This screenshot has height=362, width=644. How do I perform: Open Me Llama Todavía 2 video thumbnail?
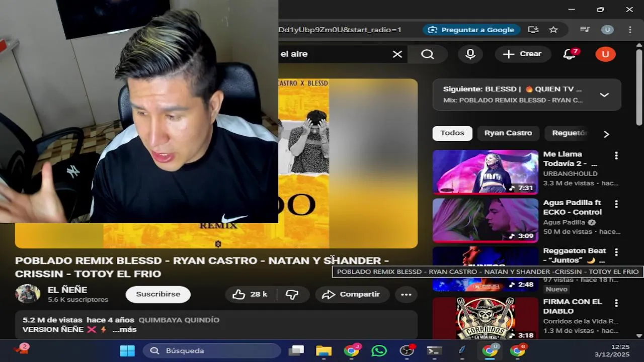coord(486,172)
